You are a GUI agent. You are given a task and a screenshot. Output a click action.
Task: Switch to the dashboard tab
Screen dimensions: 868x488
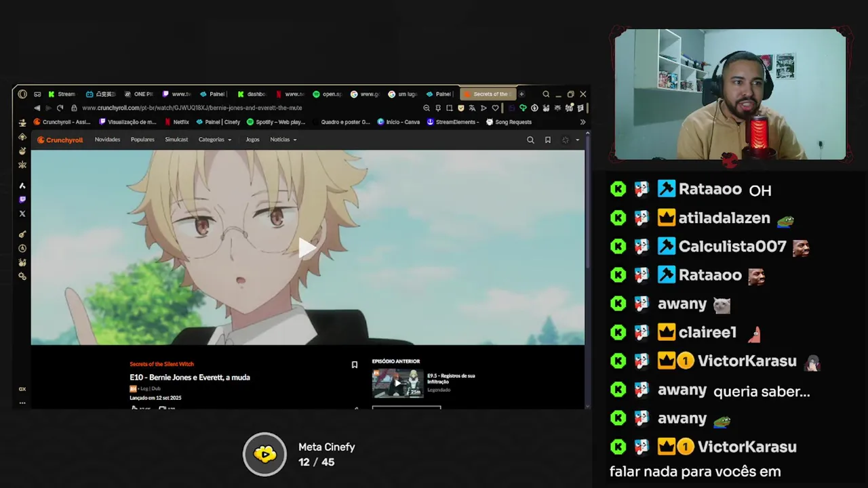click(252, 94)
